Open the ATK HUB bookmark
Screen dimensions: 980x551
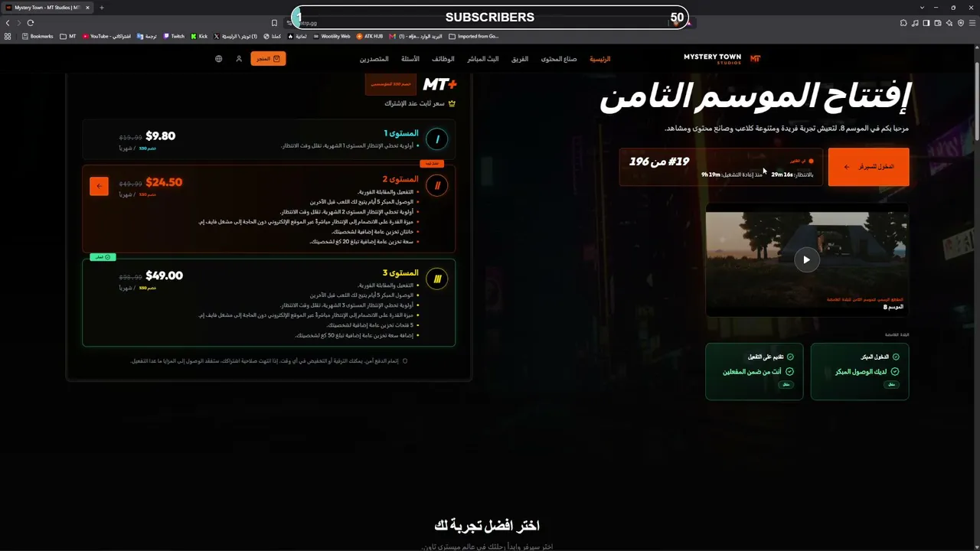click(x=370, y=36)
